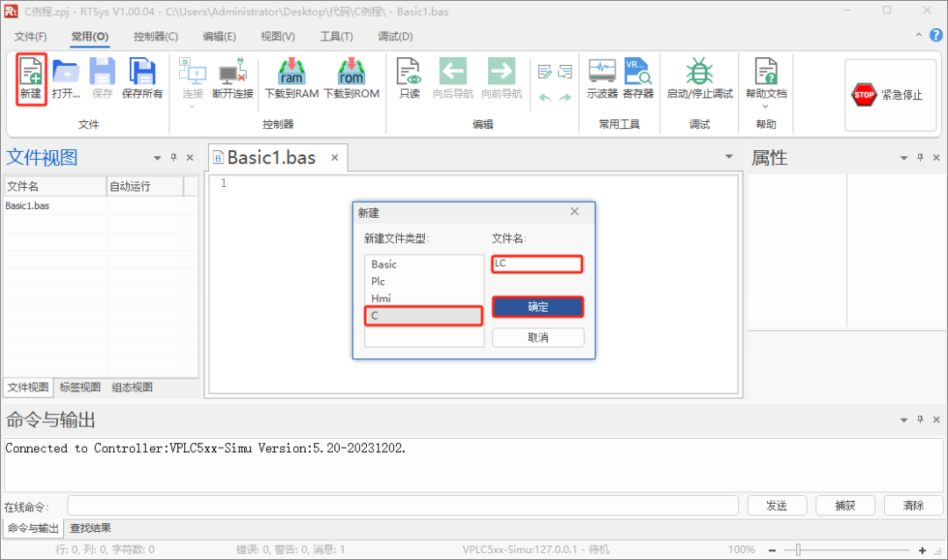Click the 文件名 input field
The height and width of the screenshot is (560, 948).
[x=537, y=263]
